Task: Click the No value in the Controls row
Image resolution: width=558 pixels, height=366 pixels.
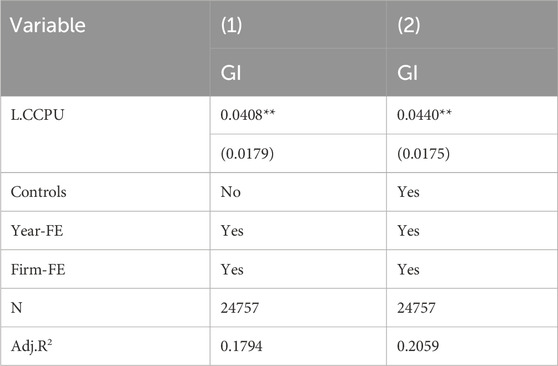Action: (x=231, y=192)
